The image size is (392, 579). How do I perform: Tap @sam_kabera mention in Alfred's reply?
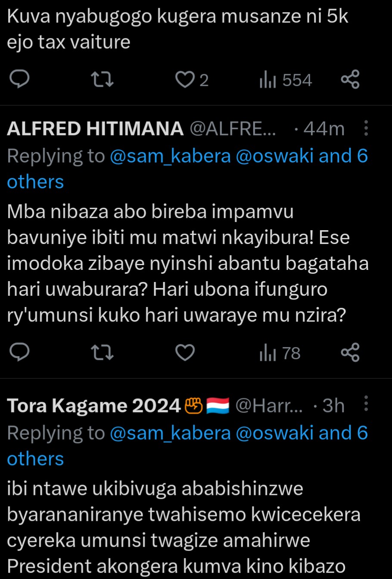[171, 156]
